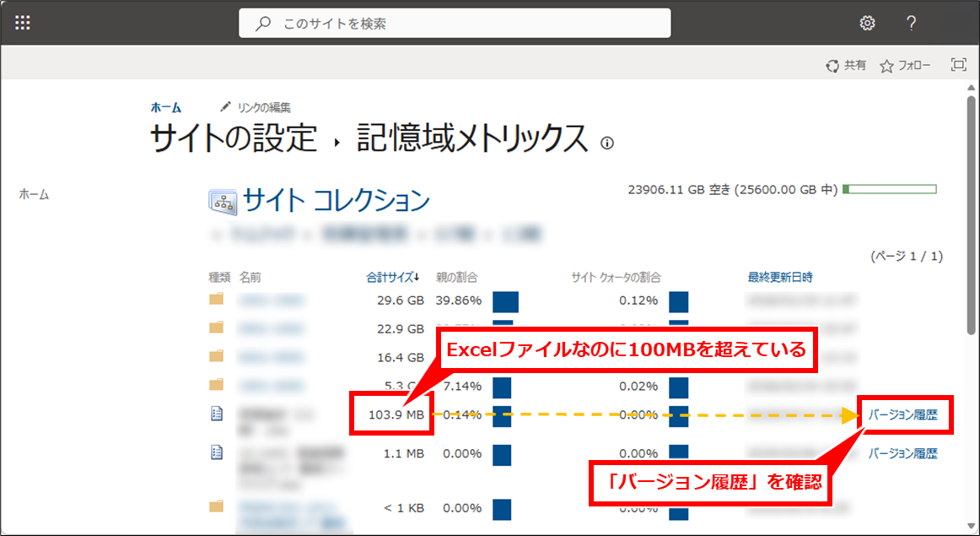Click the このサイトを検索 search box

(455, 24)
